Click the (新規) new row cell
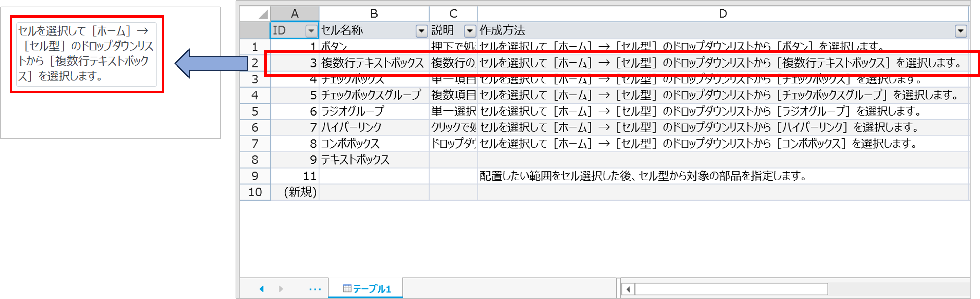Screen dimensions: 980x299 [294, 192]
